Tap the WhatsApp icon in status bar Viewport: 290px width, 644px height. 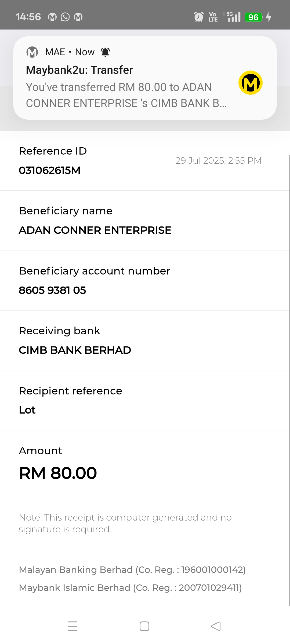tap(65, 17)
